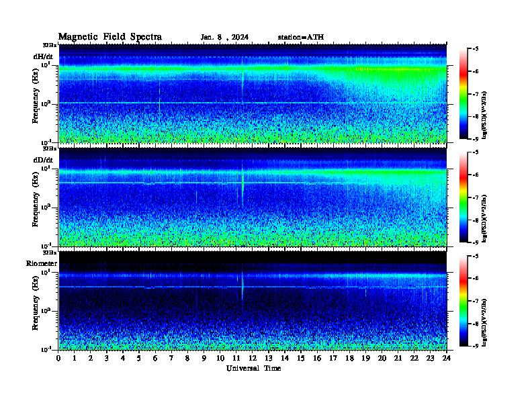Click the "12" tick on time axis
Image resolution: width=532 pixels, height=411 pixels.
[x=253, y=358]
